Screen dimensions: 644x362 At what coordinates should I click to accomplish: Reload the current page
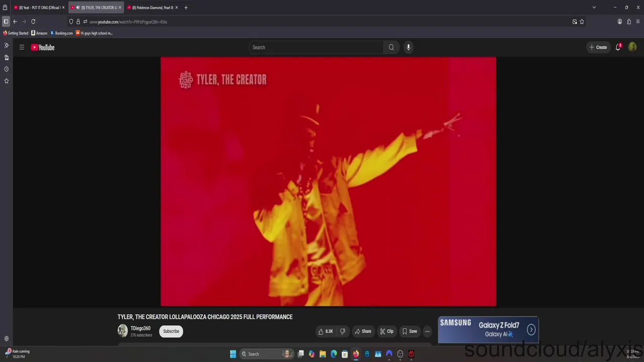(x=33, y=22)
